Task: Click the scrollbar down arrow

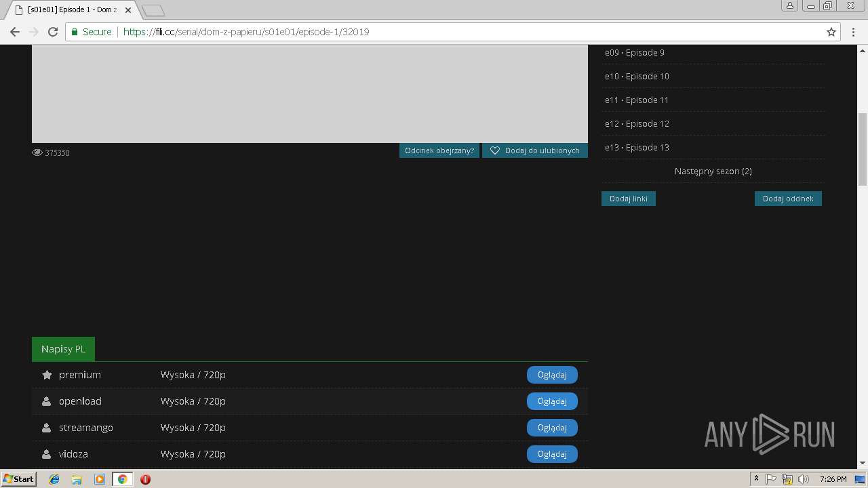Action: pyautogui.click(x=863, y=464)
